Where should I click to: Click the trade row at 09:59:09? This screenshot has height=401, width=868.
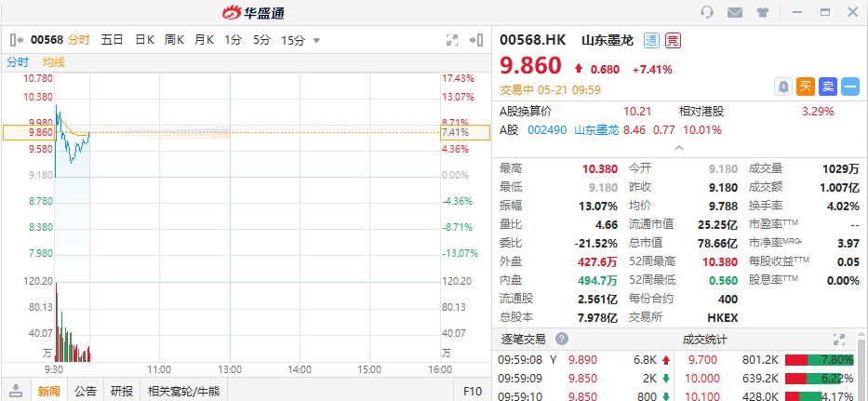pyautogui.click(x=584, y=379)
